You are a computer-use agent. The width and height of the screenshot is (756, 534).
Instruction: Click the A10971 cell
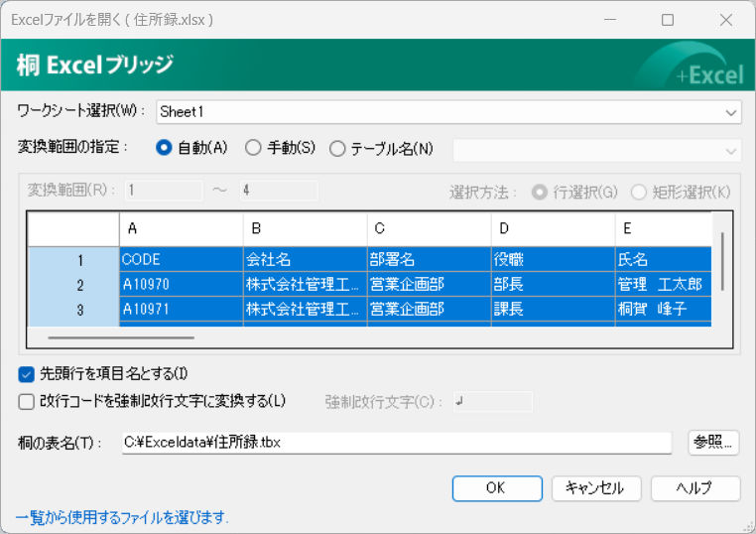point(182,309)
